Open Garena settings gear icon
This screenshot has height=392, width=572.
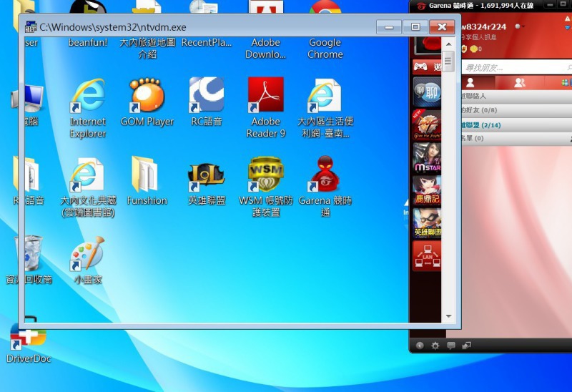[x=435, y=346]
